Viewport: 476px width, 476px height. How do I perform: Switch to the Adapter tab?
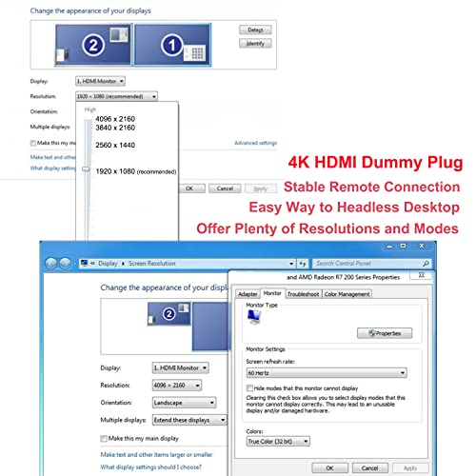click(248, 294)
